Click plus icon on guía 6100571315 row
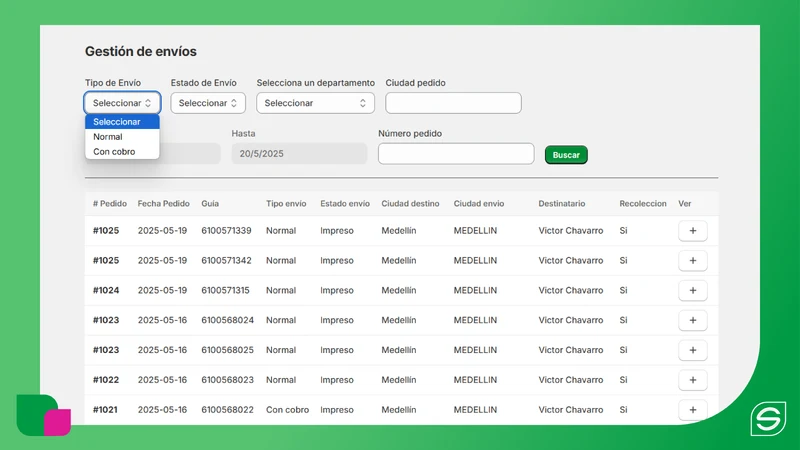 click(692, 290)
